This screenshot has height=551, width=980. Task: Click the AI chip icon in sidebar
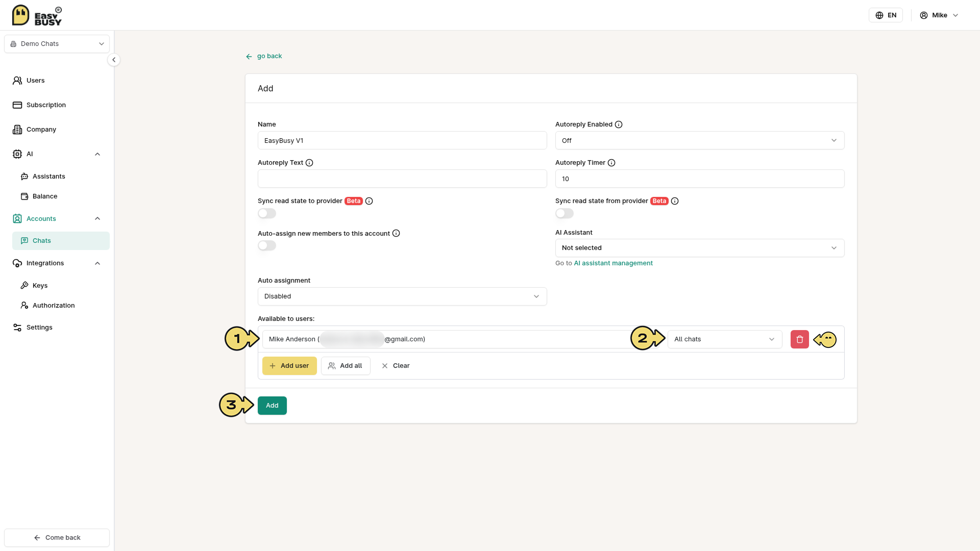(17, 154)
